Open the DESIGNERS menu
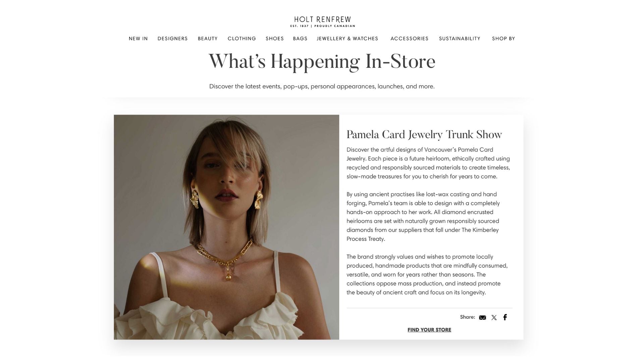This screenshot has height=362, width=644. pos(173,39)
